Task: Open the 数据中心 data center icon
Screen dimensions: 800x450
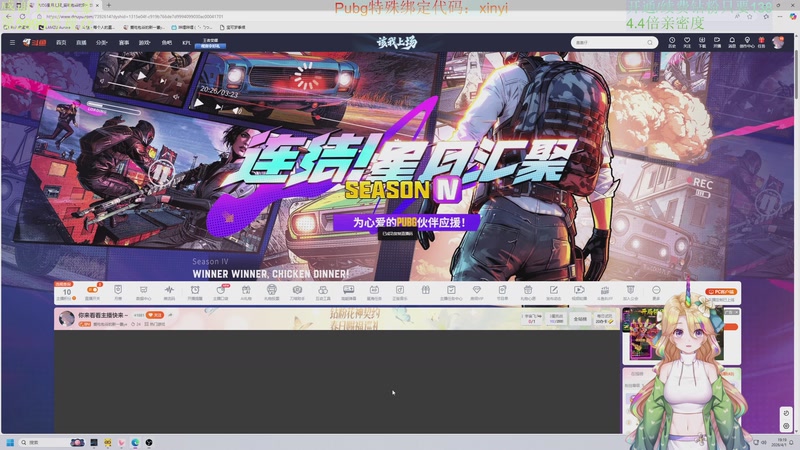Action: 143,292
